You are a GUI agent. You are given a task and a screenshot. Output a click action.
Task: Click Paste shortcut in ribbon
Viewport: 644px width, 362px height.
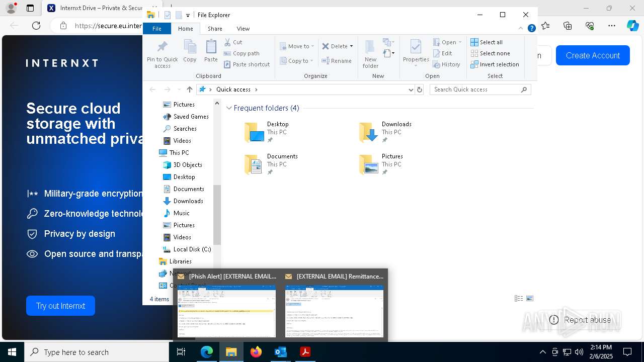coord(247,64)
